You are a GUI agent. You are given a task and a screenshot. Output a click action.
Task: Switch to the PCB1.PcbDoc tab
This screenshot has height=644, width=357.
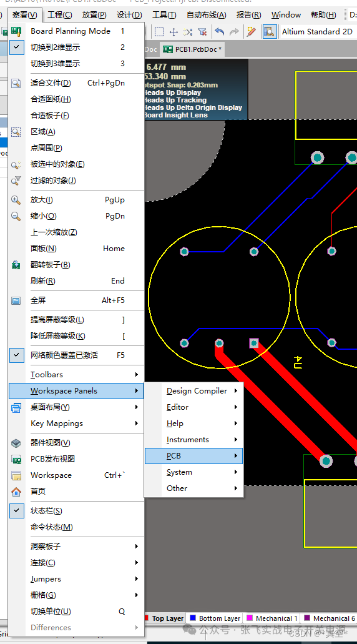point(192,49)
